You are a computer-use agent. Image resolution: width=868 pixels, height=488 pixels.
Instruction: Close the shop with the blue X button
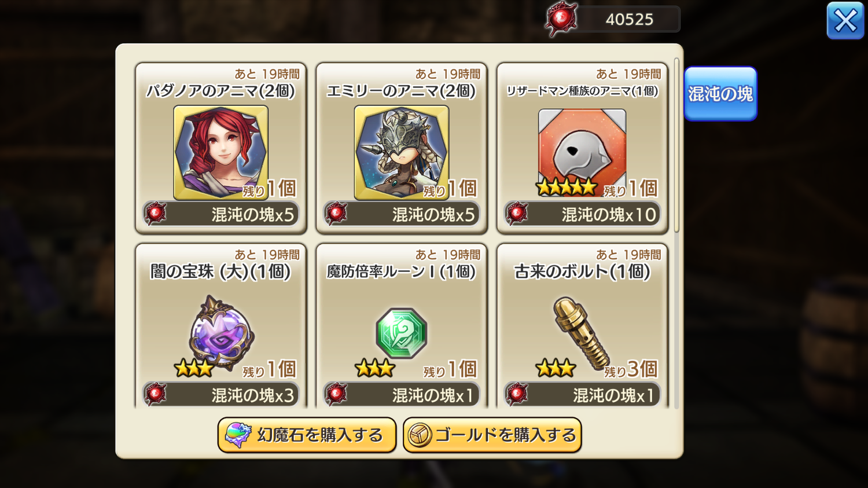coord(845,21)
